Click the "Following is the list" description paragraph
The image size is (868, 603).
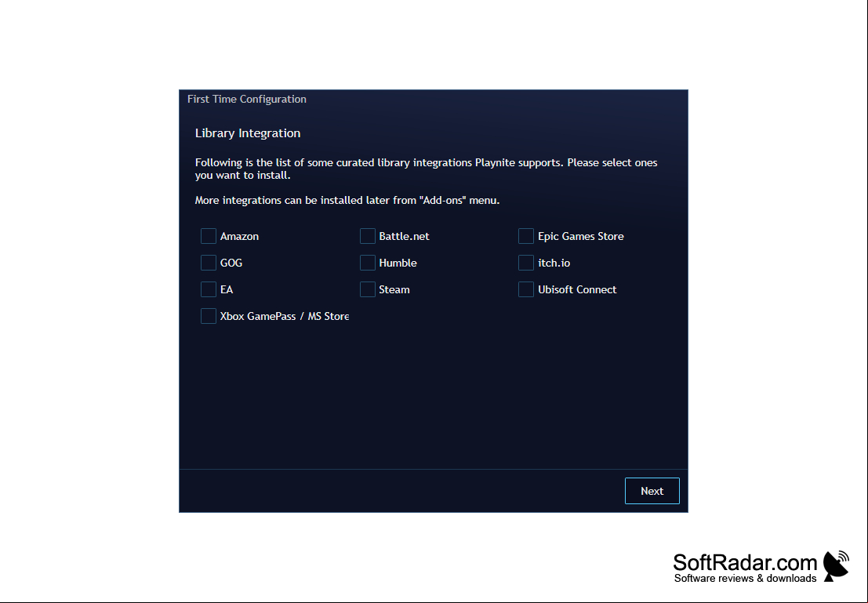[427, 169]
